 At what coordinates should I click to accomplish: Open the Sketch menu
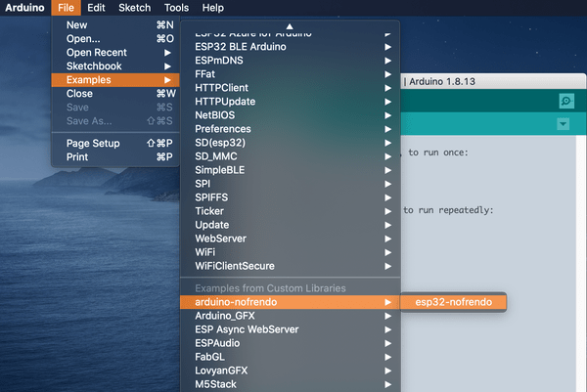tap(135, 8)
